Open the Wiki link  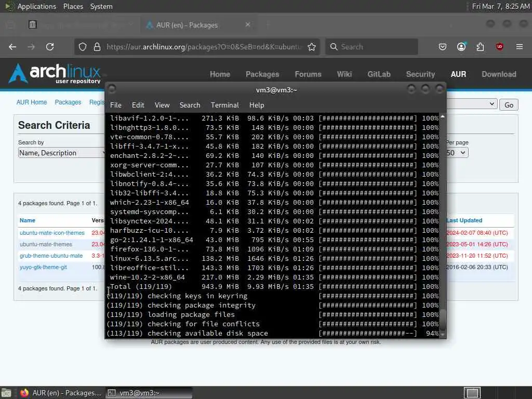(x=344, y=74)
